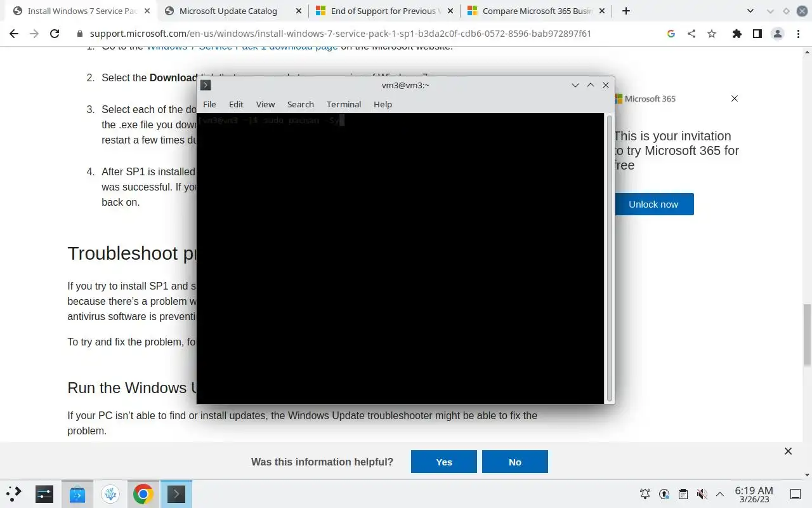Viewport: 812px width, 508px height.
Task: Open terminal View menu
Action: click(x=265, y=104)
